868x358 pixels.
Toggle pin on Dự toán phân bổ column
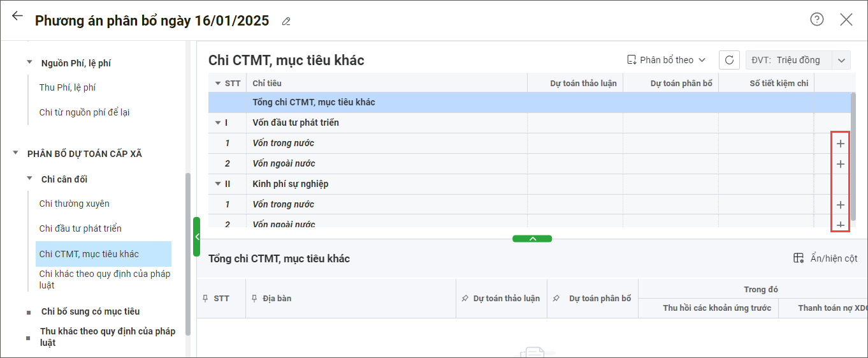coord(556,299)
